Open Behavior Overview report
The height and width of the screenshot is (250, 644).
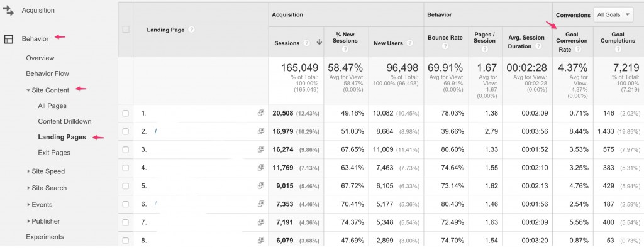40,58
